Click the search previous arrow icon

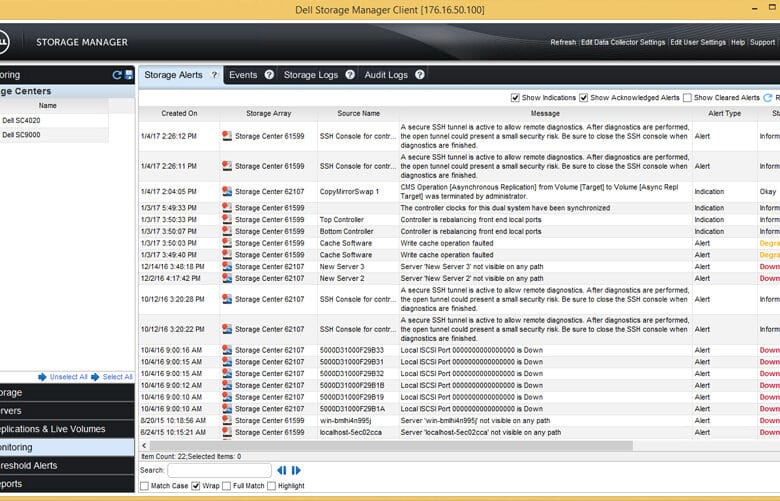pyautogui.click(x=282, y=470)
